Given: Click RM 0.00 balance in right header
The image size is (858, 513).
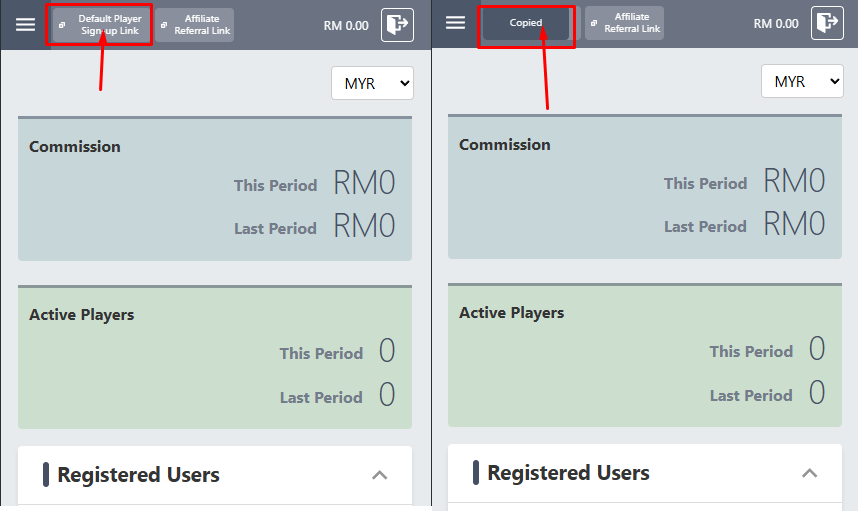Looking at the screenshot, I should click(x=776, y=24).
